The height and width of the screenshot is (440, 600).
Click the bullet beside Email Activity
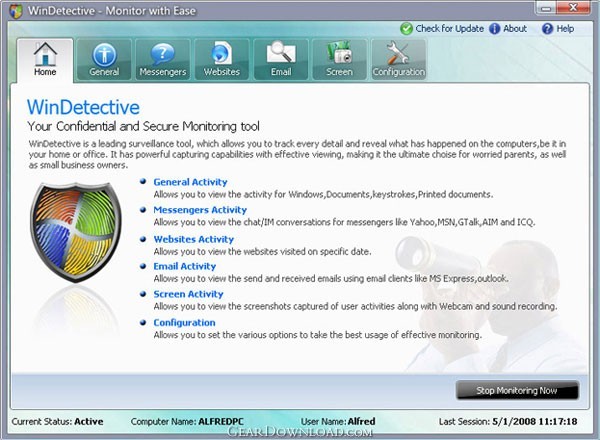tap(143, 266)
